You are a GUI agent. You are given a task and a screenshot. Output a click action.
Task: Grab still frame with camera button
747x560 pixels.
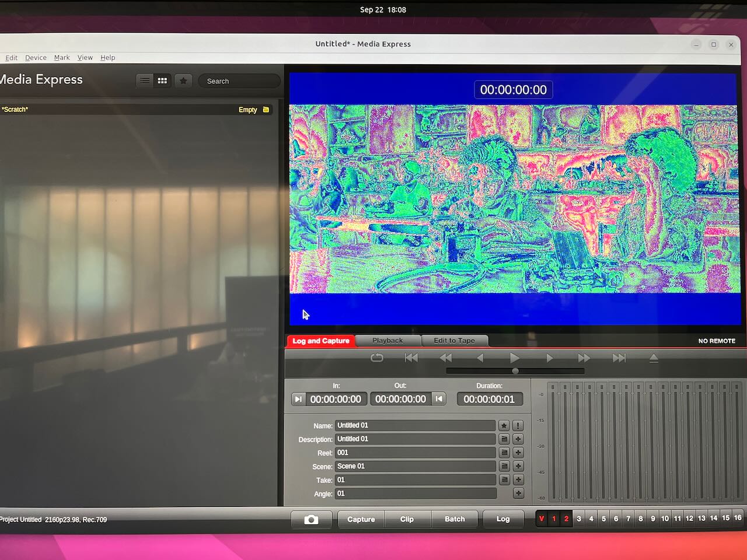click(x=311, y=519)
